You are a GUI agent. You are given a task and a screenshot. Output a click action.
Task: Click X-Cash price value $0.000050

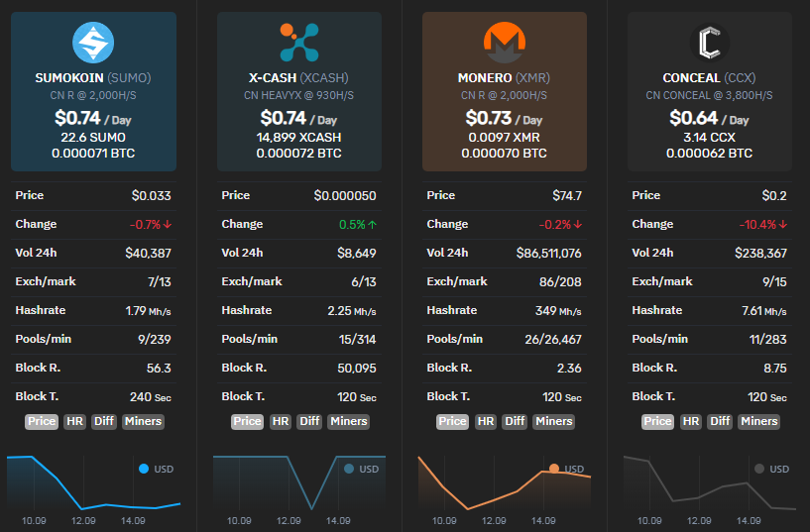345,195
